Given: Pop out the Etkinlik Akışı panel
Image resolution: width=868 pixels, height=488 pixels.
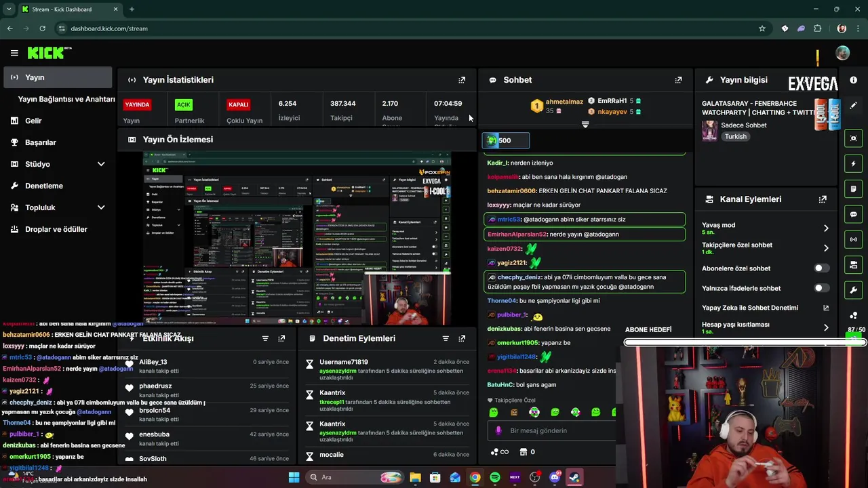Looking at the screenshot, I should tap(281, 338).
